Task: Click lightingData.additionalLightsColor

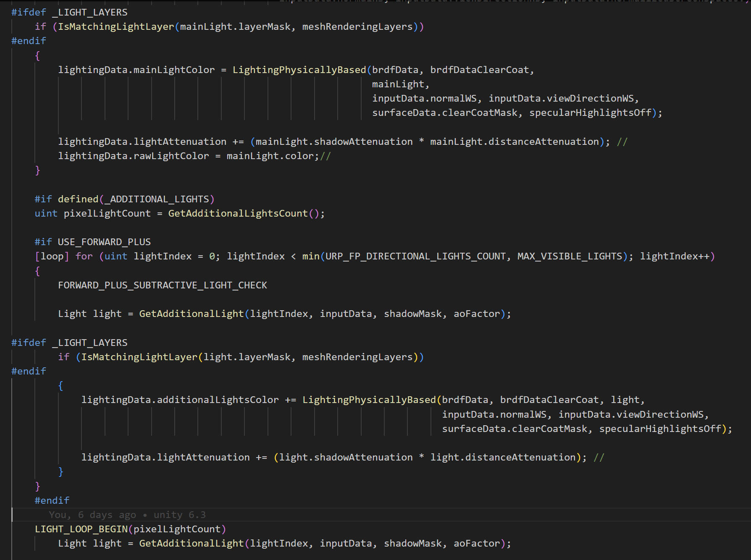Action: point(180,400)
